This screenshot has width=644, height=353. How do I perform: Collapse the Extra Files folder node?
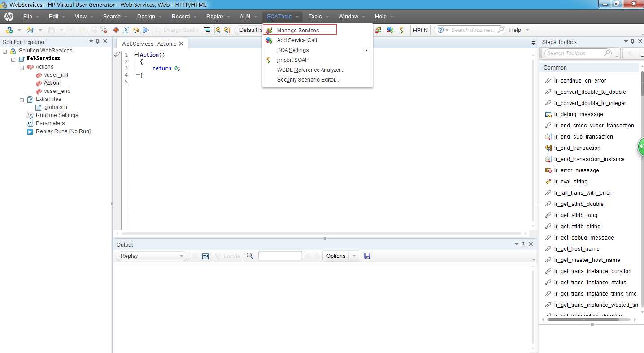(22, 100)
